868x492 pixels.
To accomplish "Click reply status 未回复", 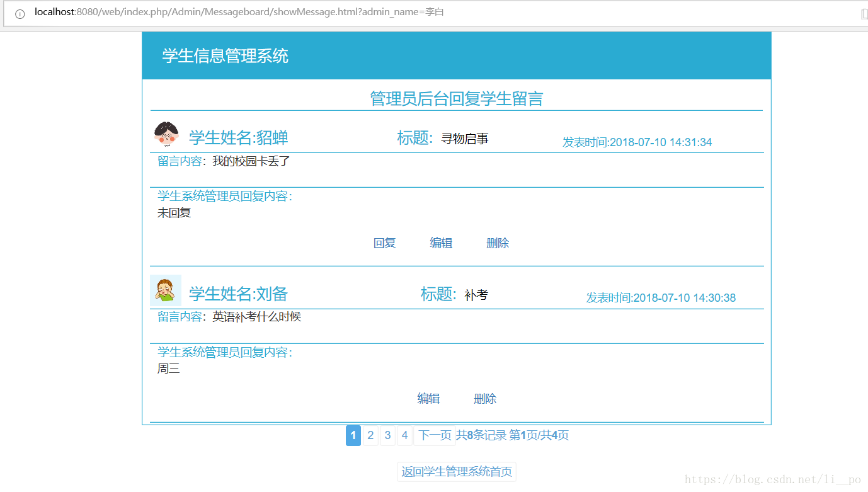I will 174,213.
